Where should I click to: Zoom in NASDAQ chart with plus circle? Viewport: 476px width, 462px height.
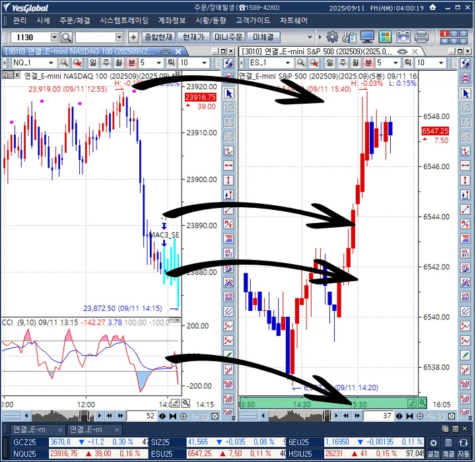click(184, 416)
